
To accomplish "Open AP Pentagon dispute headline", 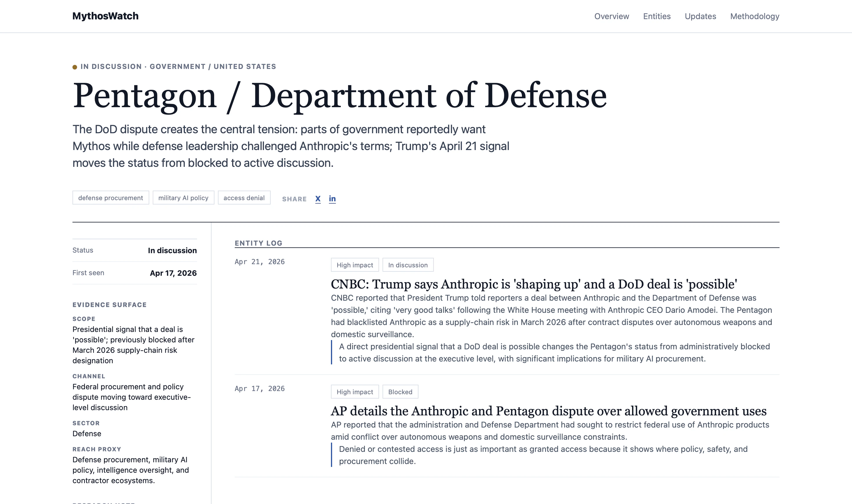I will pyautogui.click(x=548, y=411).
